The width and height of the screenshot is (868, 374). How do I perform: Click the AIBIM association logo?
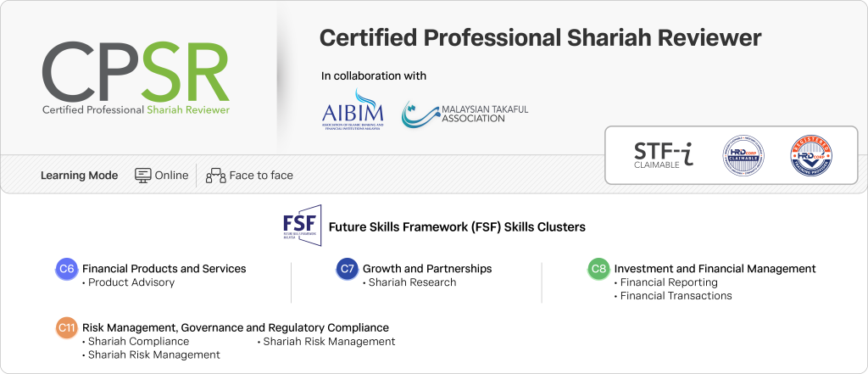pyautogui.click(x=353, y=111)
